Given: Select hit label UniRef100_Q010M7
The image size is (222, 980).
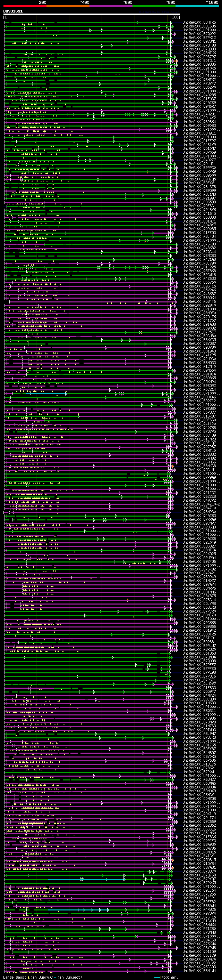Looking at the screenshot, I should point(199,148).
